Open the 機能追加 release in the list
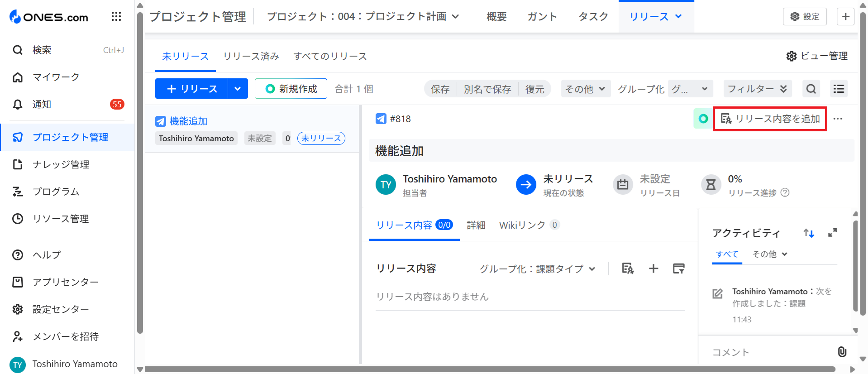868x374 pixels. [x=188, y=121]
